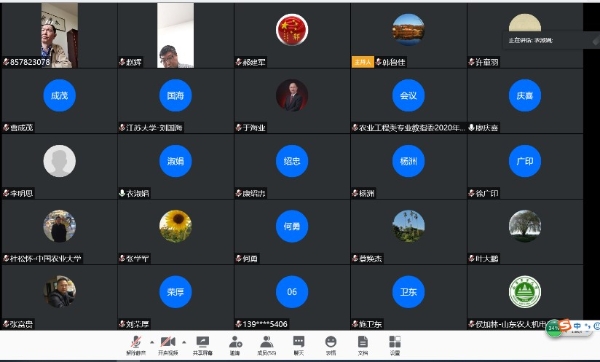
Task: Select participant tile labeled 139****5406
Action: [x=292, y=297]
